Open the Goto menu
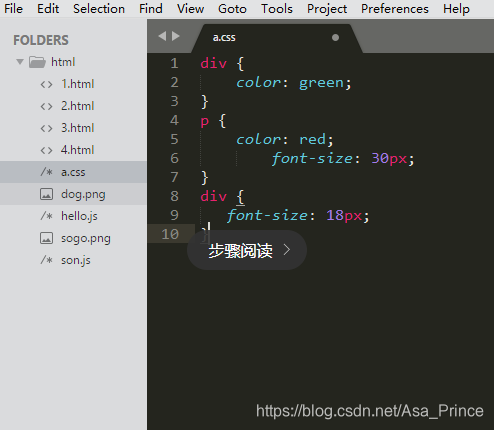494x430 pixels. 232,9
